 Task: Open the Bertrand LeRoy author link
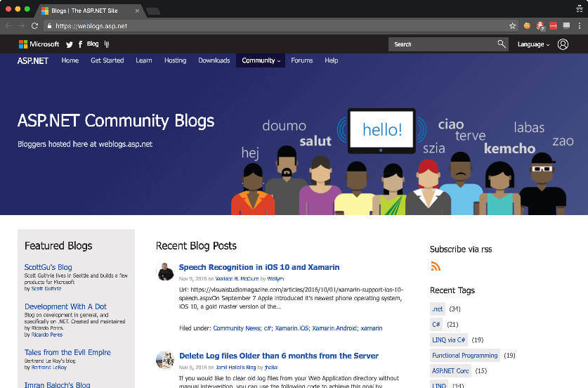(48, 368)
